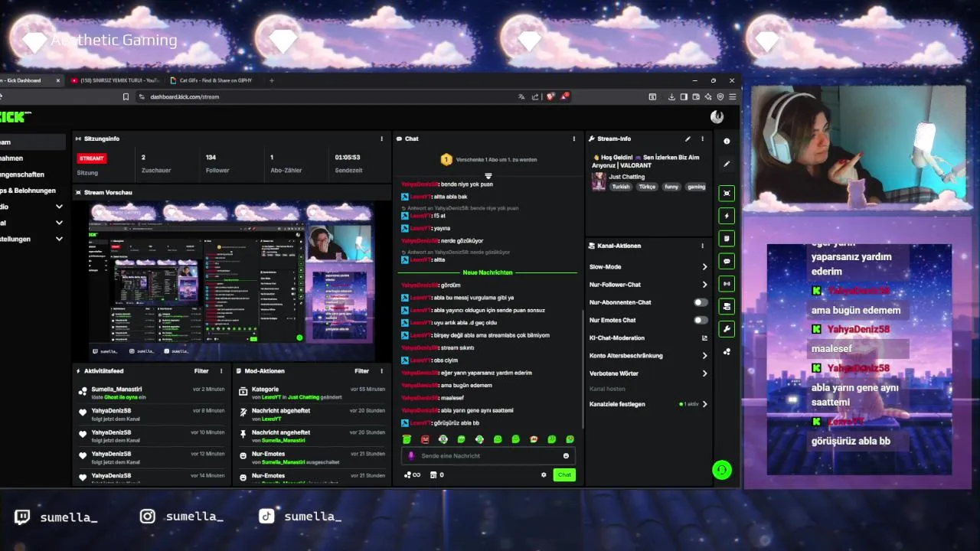
Task: Open chat settings gear icon
Action: coord(544,474)
